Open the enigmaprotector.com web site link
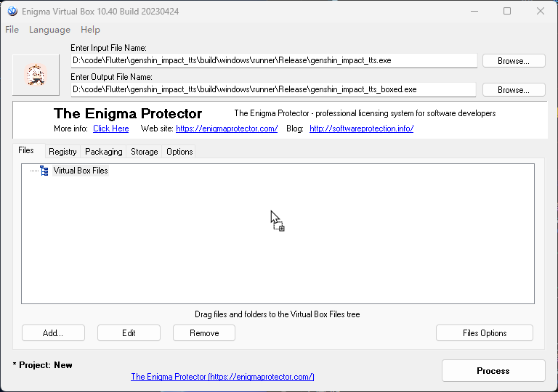The image size is (558, 392). [x=227, y=128]
